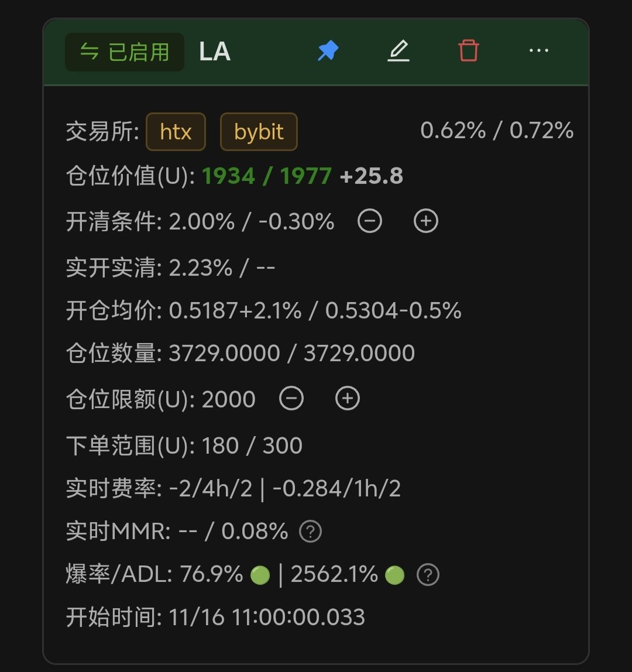Increase 开清条件 with the plus icon
Image resolution: width=632 pixels, height=672 pixels.
point(426,221)
